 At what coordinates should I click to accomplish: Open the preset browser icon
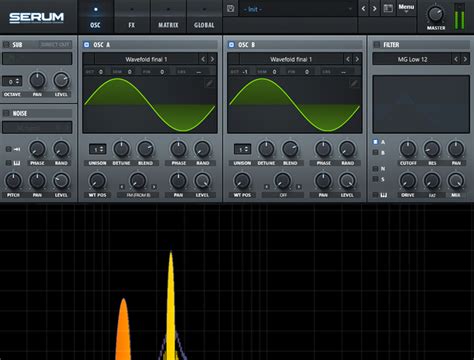pyautogui.click(x=388, y=8)
